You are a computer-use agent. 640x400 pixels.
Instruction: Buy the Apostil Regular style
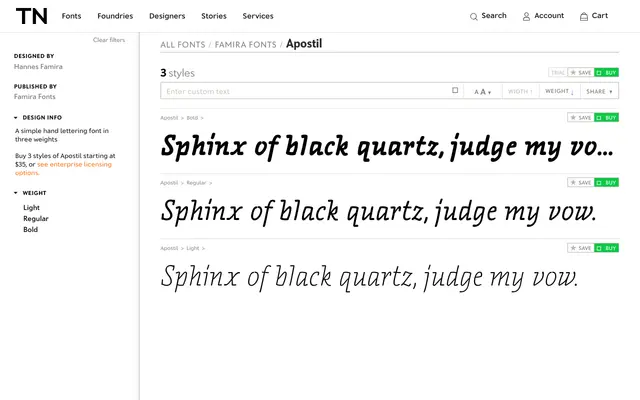click(x=607, y=182)
